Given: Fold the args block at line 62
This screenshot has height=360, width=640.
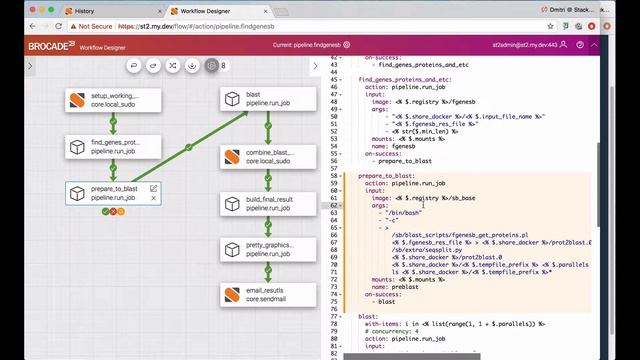Looking at the screenshot, I should tap(340, 205).
